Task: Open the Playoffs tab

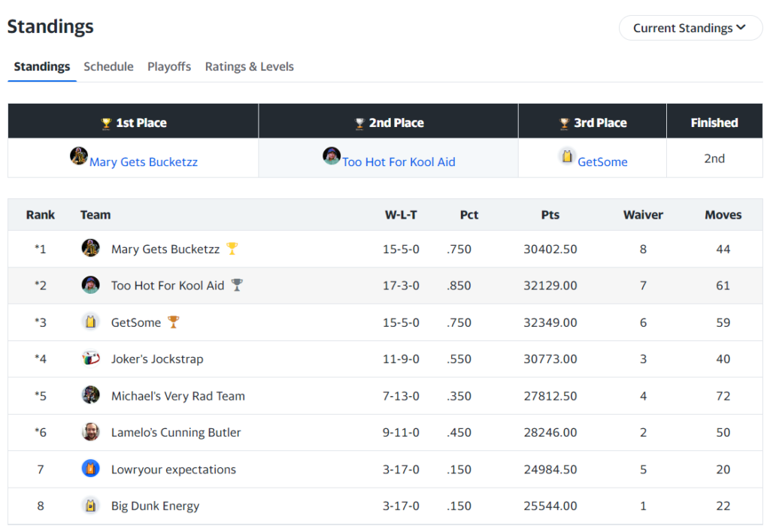Action: pos(169,67)
